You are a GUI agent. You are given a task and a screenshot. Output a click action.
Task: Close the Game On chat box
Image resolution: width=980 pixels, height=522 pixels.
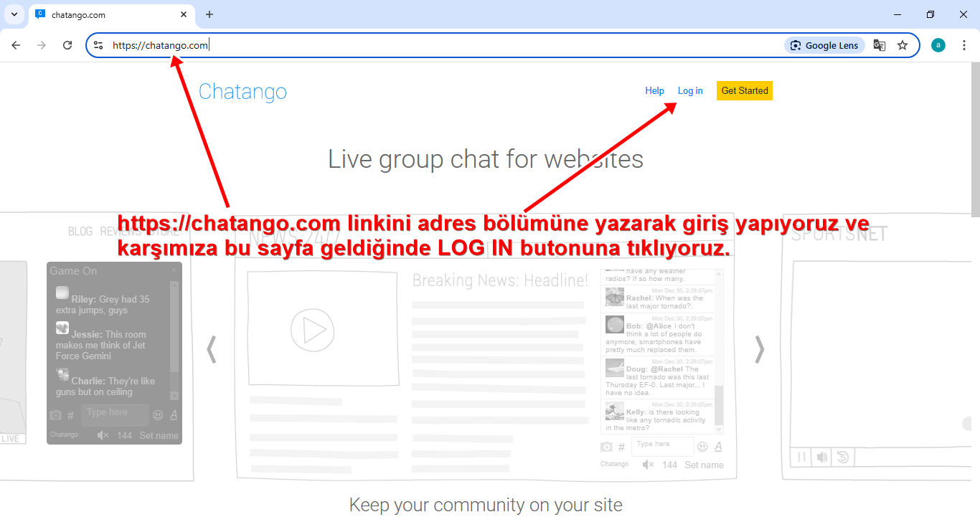tap(174, 270)
